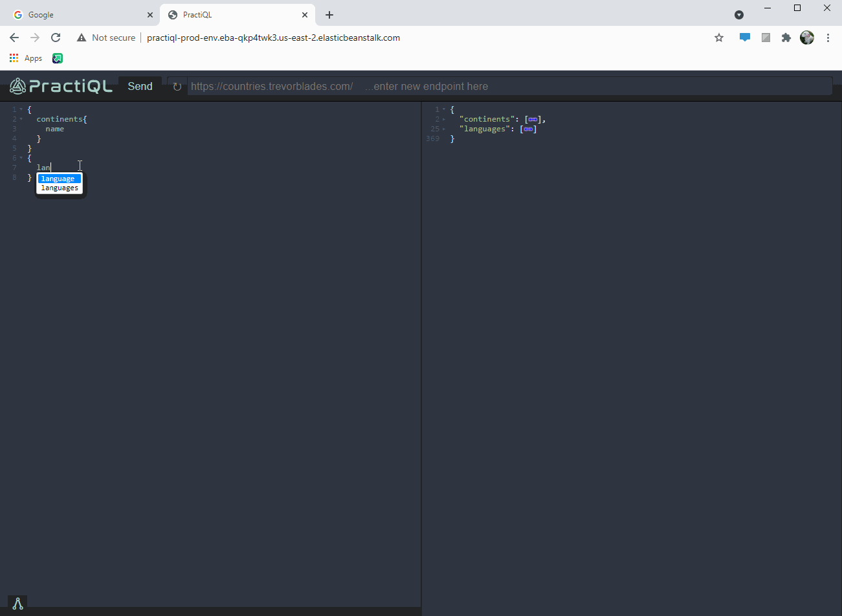This screenshot has width=842, height=616.
Task: Click 'continents{' in the query editor
Action: point(61,119)
